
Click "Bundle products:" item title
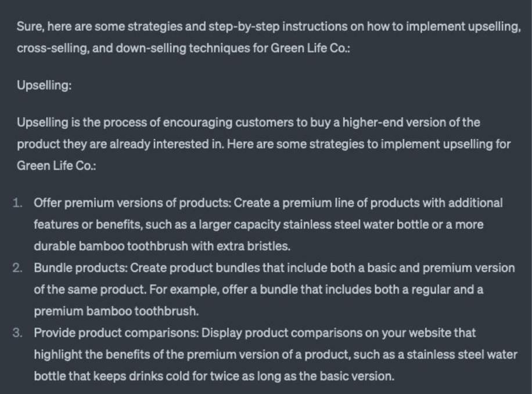pyautogui.click(x=81, y=268)
